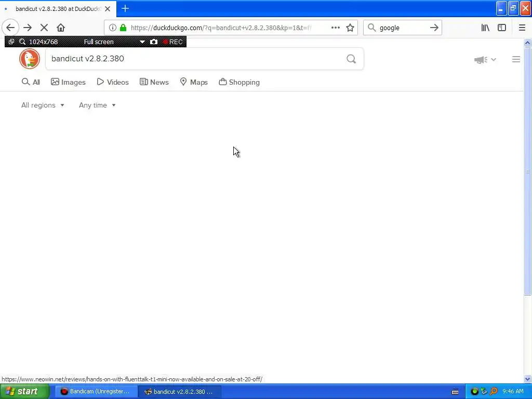This screenshot has height=399, width=532.
Task: Click the scrollbar down arrow
Action: point(527,379)
